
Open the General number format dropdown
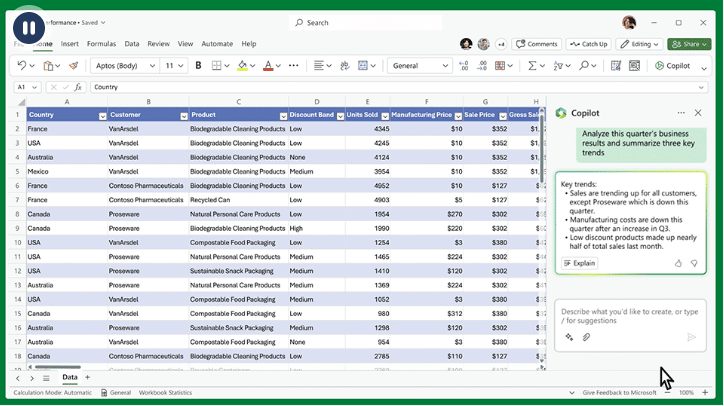point(445,66)
